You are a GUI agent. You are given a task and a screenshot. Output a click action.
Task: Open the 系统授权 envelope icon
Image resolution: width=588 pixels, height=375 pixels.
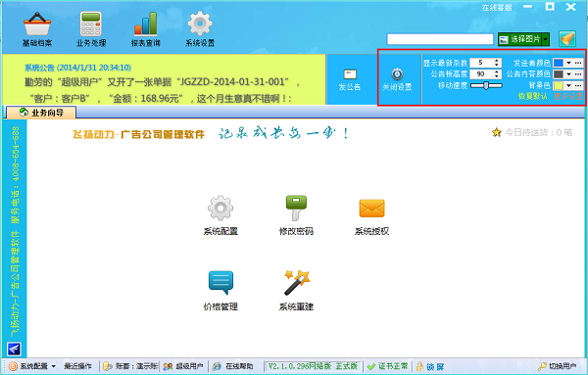click(371, 209)
